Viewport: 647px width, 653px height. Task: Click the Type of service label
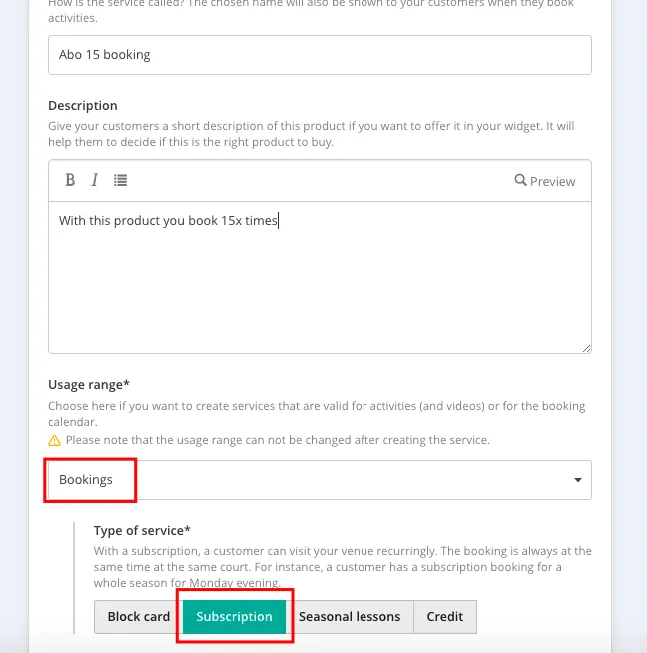point(142,531)
